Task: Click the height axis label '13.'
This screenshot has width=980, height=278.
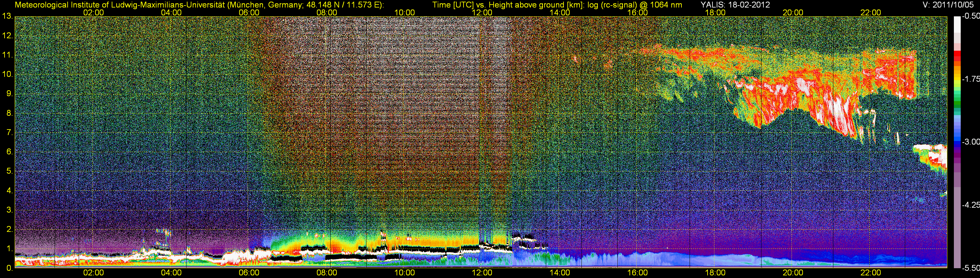Action: [x=7, y=16]
